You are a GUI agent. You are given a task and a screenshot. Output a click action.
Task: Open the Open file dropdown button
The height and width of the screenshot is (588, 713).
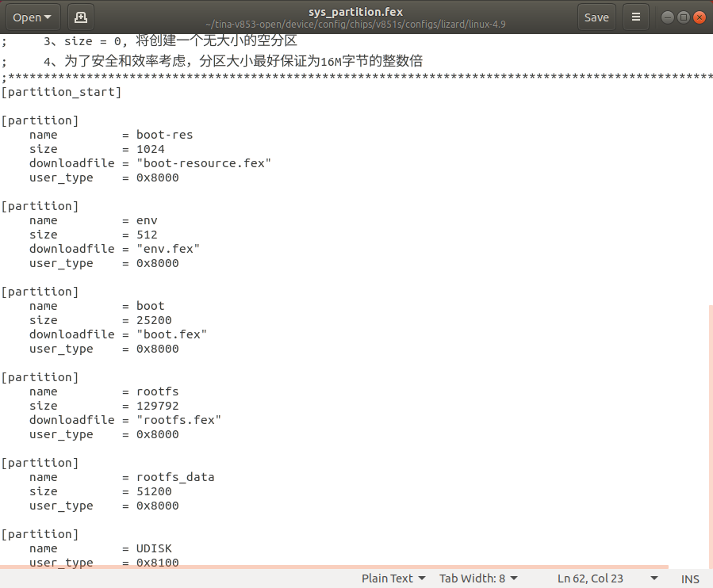(x=33, y=17)
